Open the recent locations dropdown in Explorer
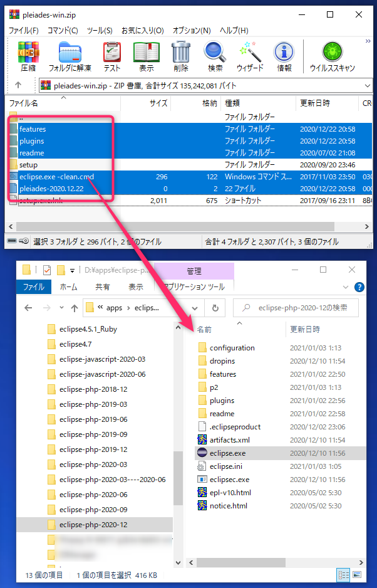377x588 pixels. (x=61, y=308)
